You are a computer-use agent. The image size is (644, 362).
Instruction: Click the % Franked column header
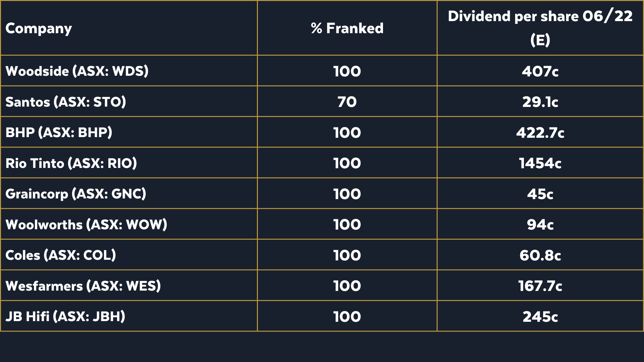point(347,28)
